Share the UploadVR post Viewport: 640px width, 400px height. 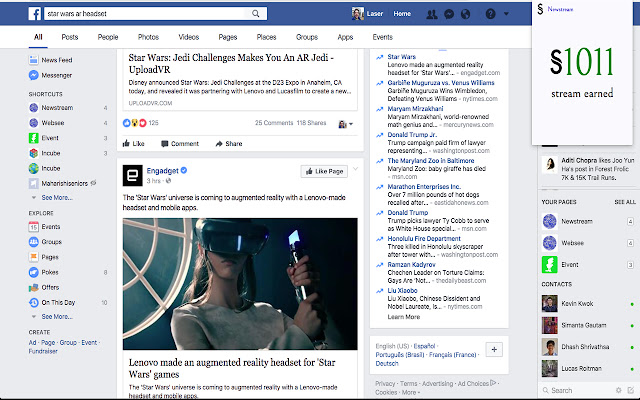[229, 144]
